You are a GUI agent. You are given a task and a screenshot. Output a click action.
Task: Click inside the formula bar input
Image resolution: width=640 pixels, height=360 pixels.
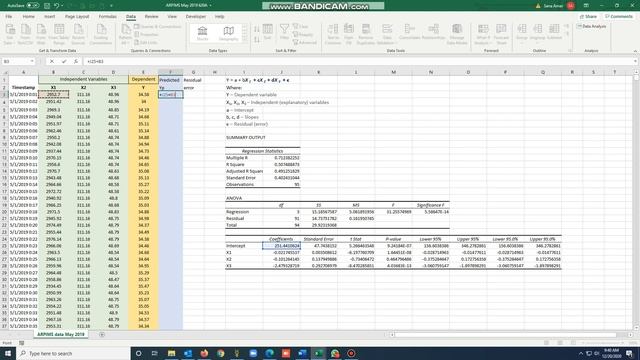point(358,61)
